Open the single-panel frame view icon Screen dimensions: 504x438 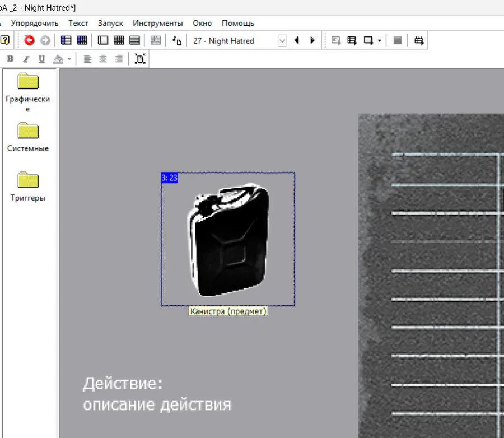tap(103, 40)
